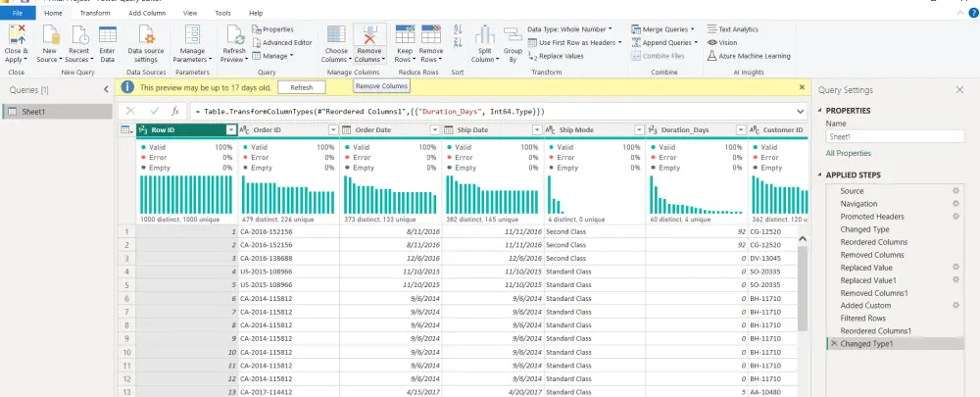Click the Choose Columns icon
This screenshot has height=397, width=980.
click(x=336, y=35)
